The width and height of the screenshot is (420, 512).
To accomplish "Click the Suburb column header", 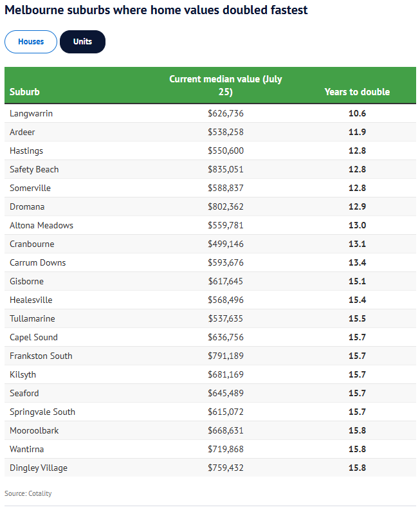I will (25, 92).
